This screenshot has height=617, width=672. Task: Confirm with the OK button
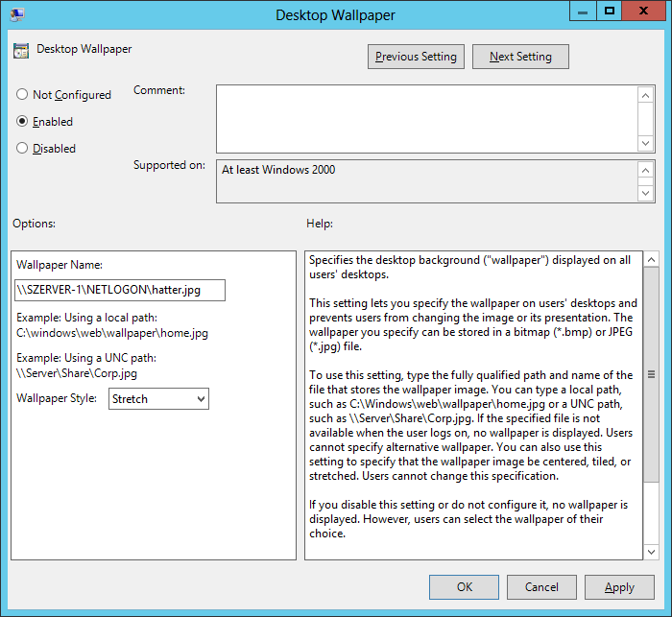coord(464,587)
